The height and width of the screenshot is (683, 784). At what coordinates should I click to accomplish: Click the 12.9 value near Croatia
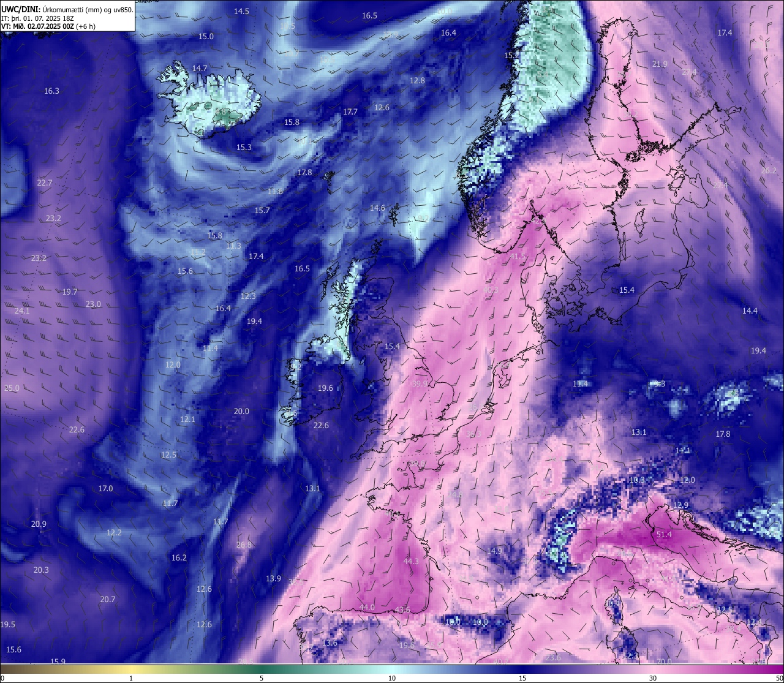[x=681, y=505]
